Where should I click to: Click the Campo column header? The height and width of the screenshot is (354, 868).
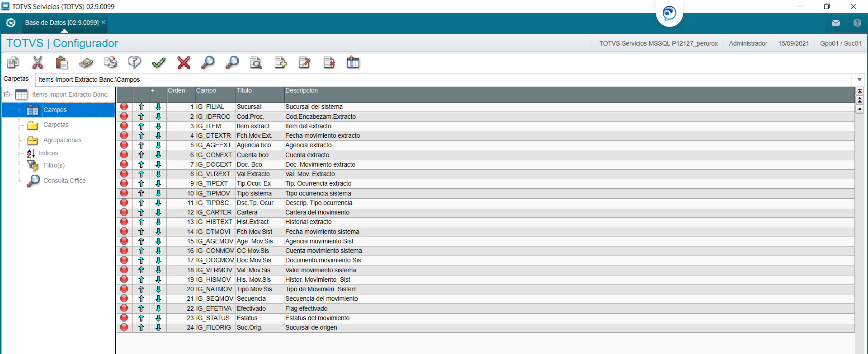215,94
